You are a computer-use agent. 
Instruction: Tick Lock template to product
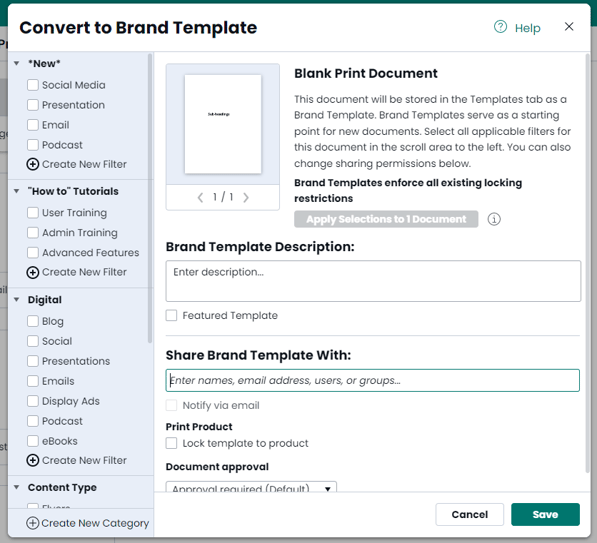tap(171, 443)
